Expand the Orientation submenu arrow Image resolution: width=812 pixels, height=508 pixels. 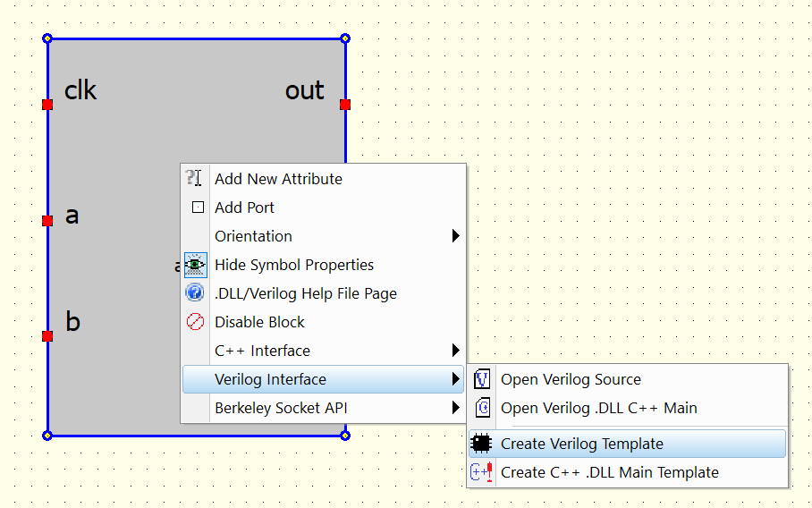pos(455,236)
